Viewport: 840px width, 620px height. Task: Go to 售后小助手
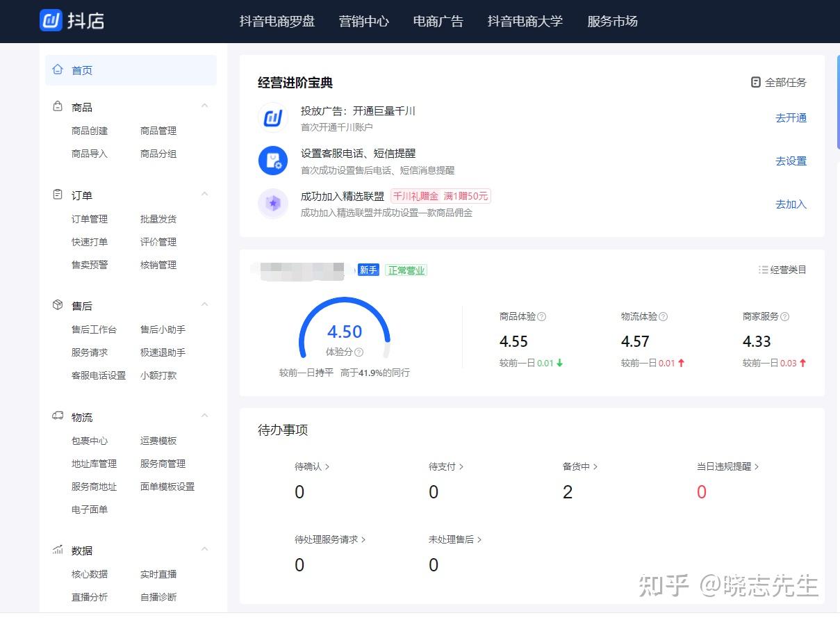pos(163,329)
